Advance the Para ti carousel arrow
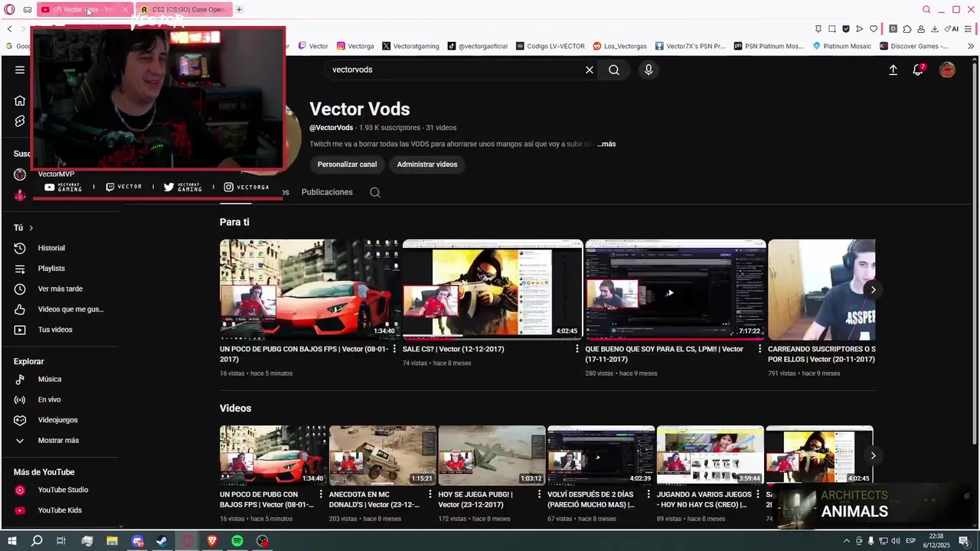The image size is (980, 551). [x=873, y=290]
